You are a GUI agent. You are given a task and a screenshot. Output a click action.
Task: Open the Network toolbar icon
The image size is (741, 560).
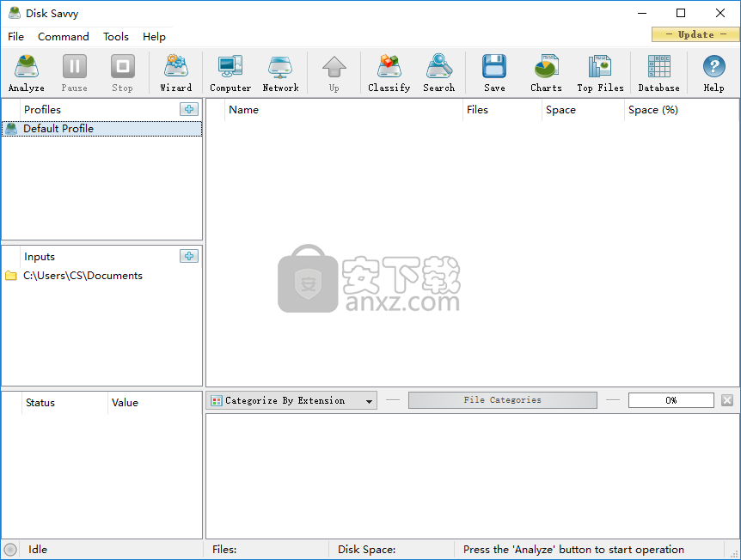(280, 73)
